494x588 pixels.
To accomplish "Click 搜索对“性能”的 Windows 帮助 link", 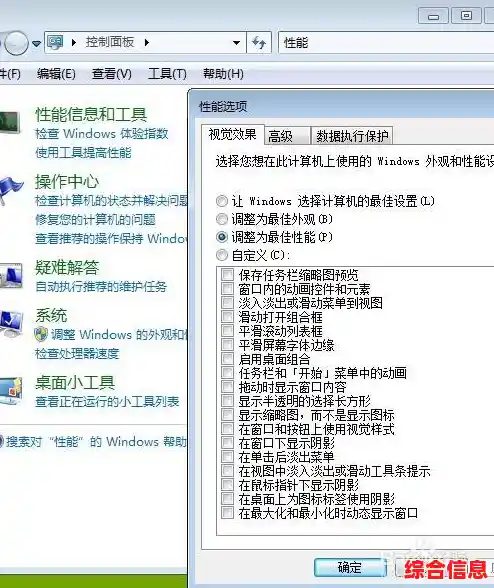I will click(x=96, y=441).
